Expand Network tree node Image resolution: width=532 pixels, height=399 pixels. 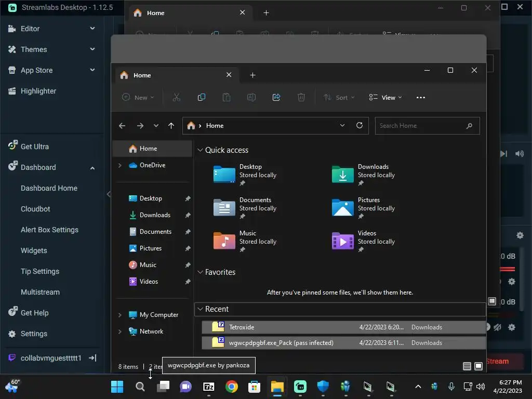click(x=120, y=331)
